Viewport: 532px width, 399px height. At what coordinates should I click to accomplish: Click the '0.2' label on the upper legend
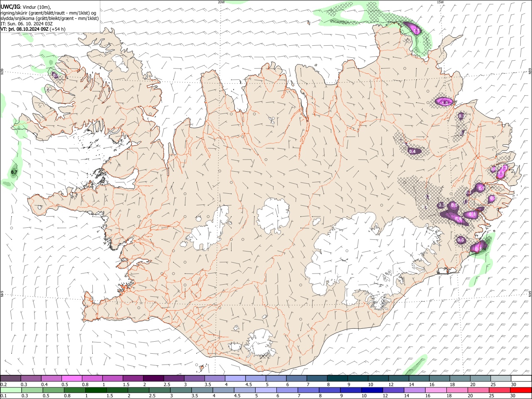point(4,384)
